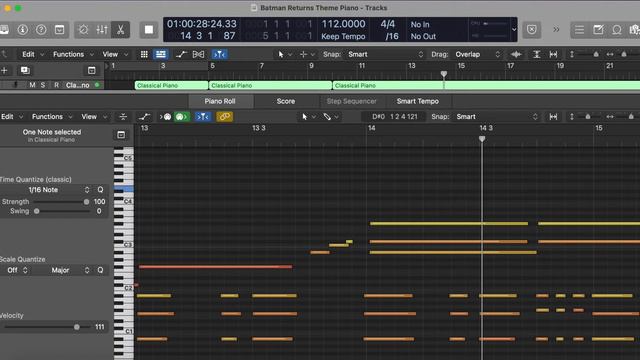Toggle piano roll Catch Playhead button
The image size is (640, 360).
click(x=203, y=117)
